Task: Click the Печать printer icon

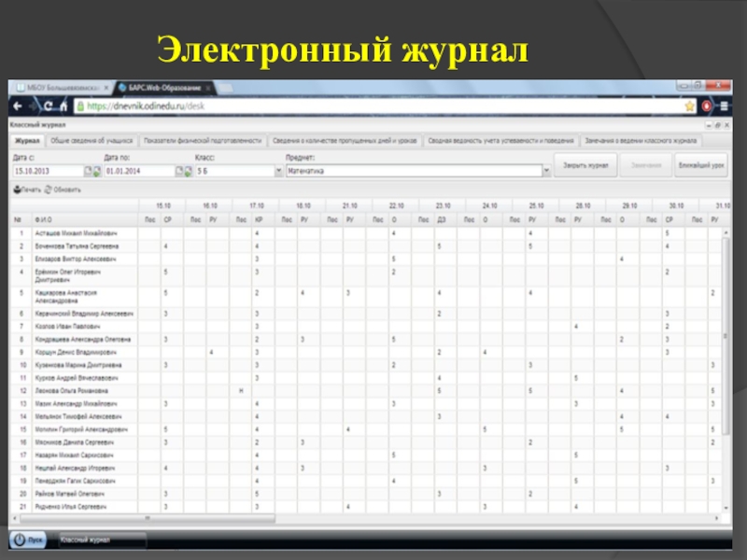Action: click(17, 189)
